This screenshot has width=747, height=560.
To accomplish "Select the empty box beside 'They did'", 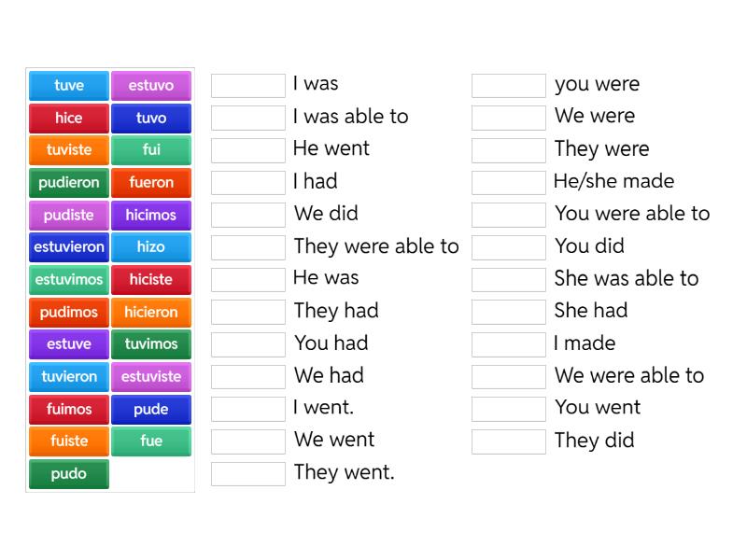I will (509, 441).
